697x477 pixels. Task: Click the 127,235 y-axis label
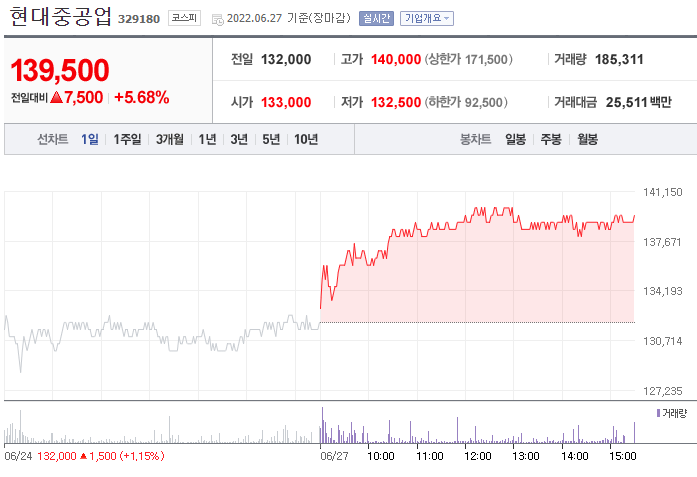[662, 391]
